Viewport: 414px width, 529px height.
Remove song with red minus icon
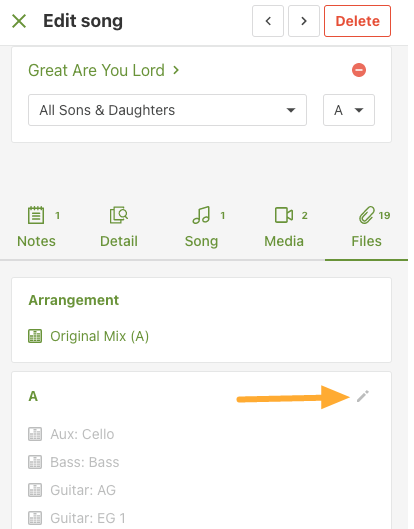pos(359,70)
